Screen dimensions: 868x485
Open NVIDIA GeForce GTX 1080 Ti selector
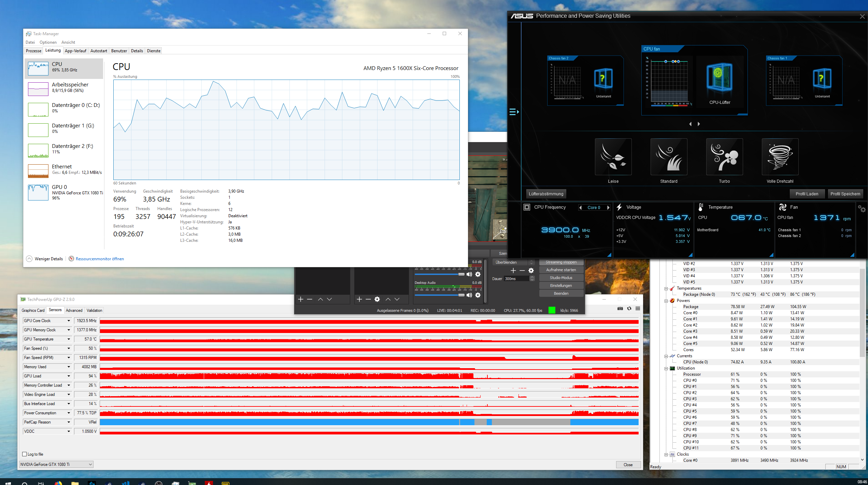[56, 464]
